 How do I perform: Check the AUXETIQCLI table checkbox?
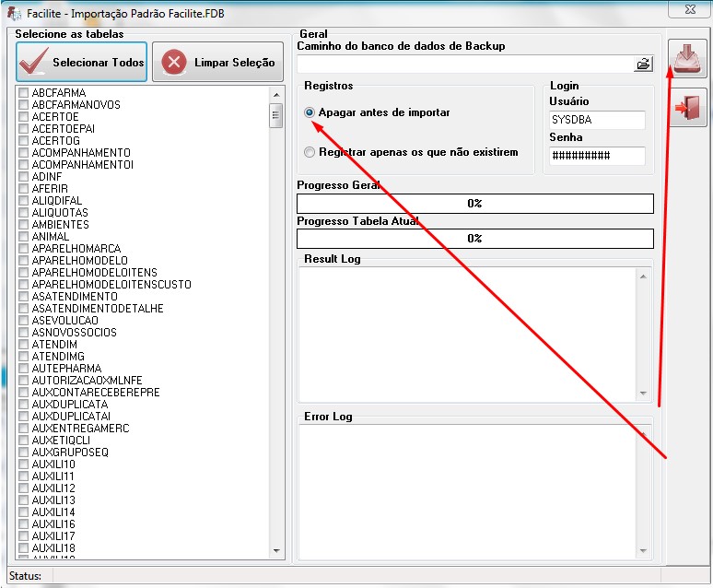[x=23, y=441]
